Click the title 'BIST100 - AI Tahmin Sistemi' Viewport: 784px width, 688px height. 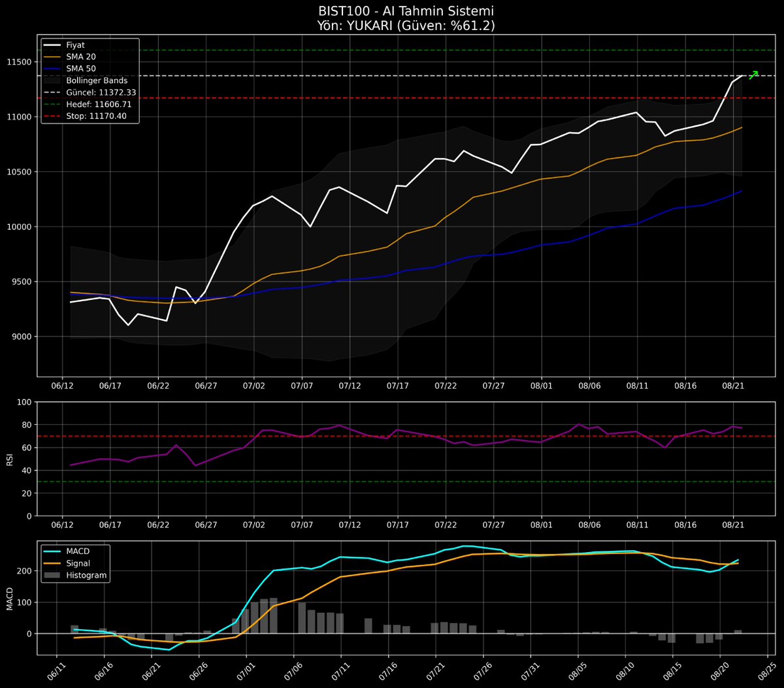(406, 12)
